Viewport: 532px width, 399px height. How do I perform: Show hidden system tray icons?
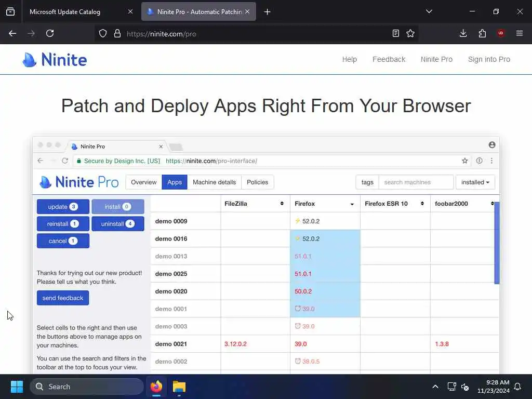tap(435, 387)
